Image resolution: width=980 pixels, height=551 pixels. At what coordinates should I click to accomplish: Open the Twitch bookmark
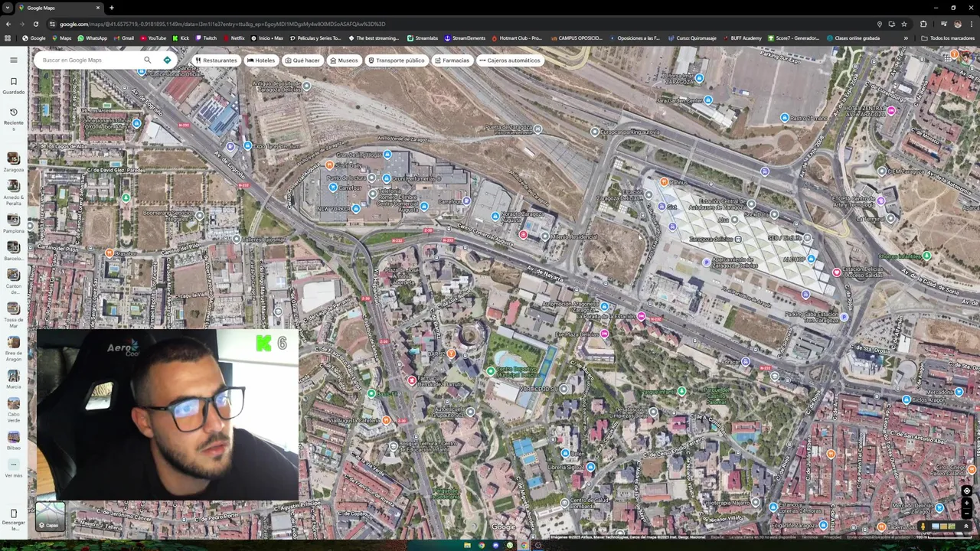point(207,38)
